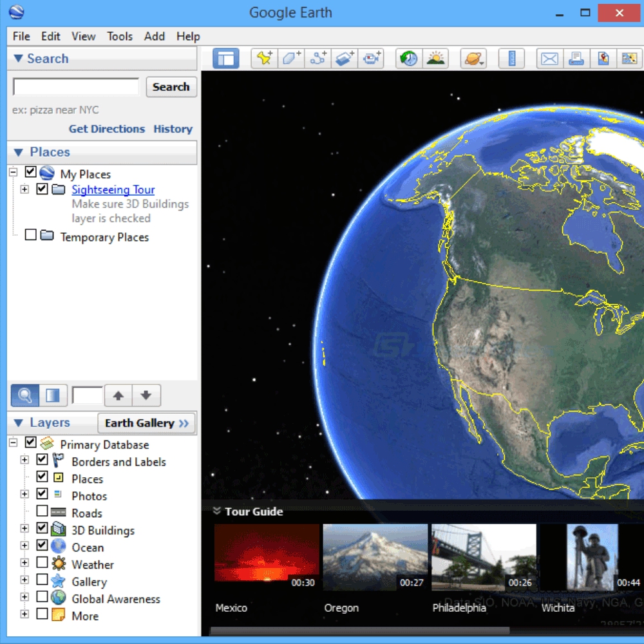Uncheck the Sightseeing Tour checkbox
Viewport: 644px width, 644px height.
pyautogui.click(x=42, y=189)
